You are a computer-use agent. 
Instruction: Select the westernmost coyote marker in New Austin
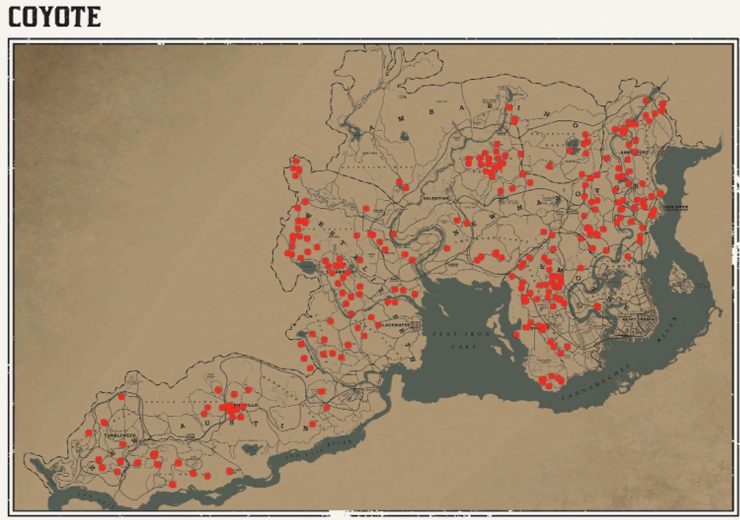pos(88,433)
